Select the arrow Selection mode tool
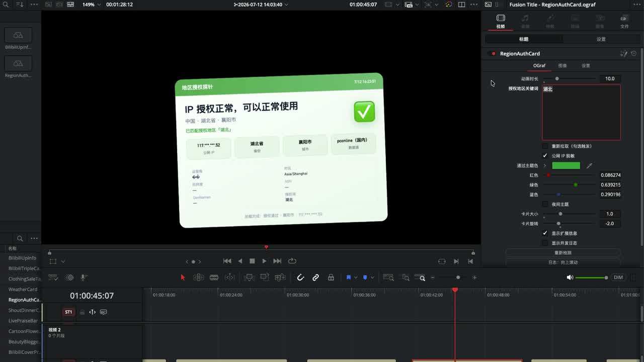 coord(183,277)
